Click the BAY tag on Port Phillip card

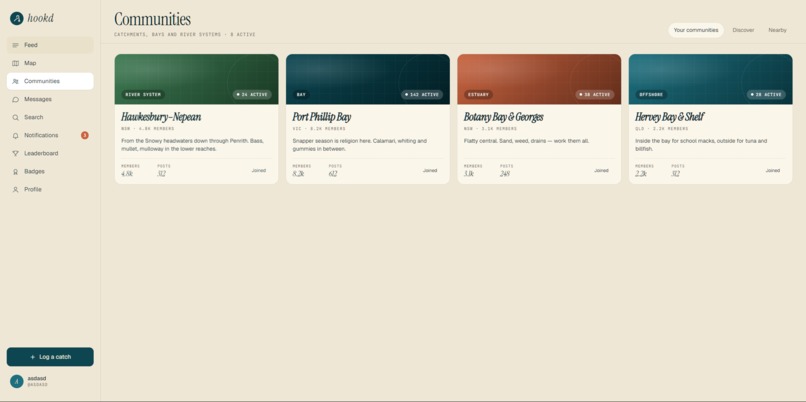coord(301,95)
